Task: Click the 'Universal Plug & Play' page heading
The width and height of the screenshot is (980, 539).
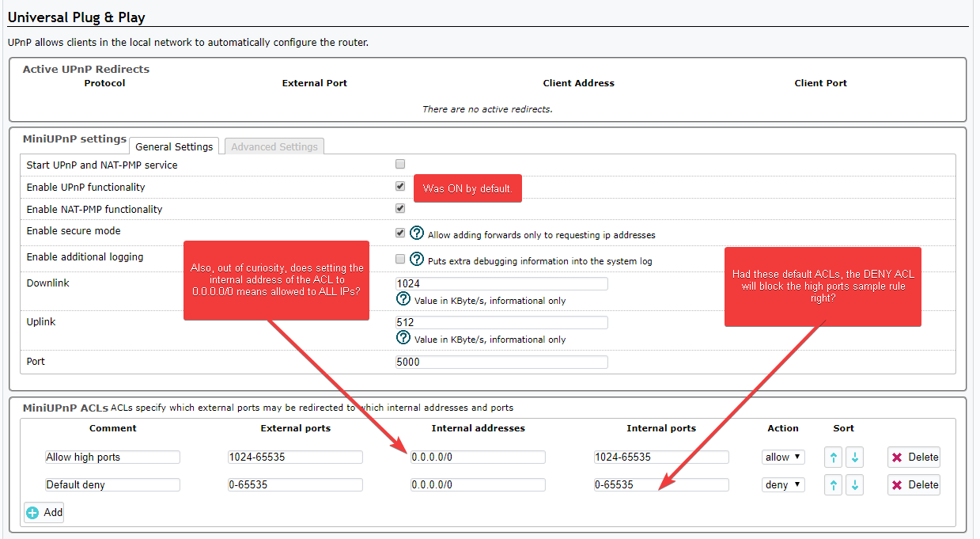Action: (x=77, y=17)
